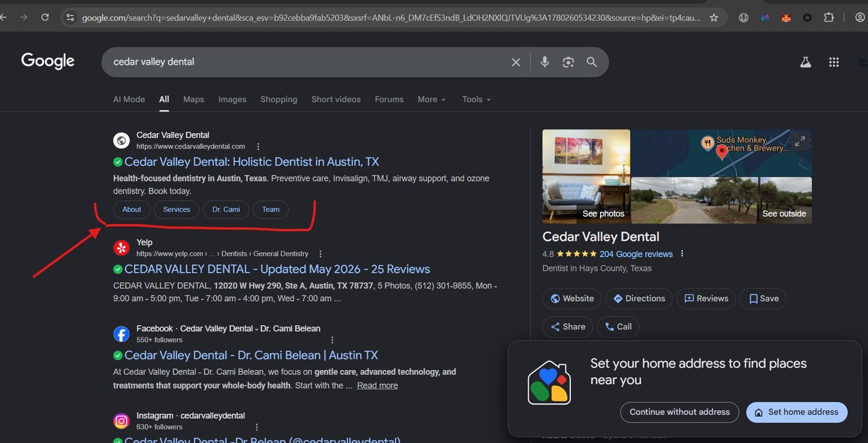Click the magnifier search icon
868x443 pixels.
pos(591,62)
